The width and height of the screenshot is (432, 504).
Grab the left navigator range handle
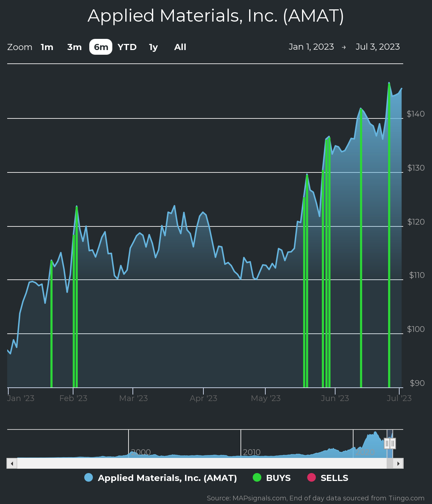point(387,444)
